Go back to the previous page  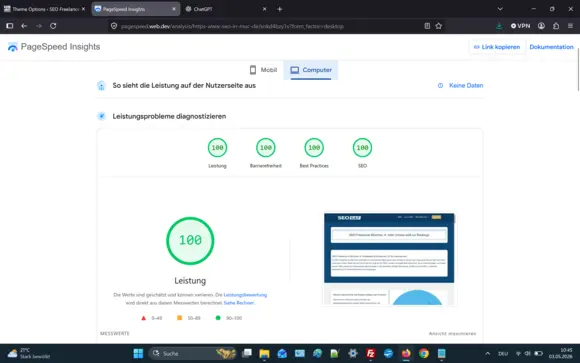pyautogui.click(x=24, y=26)
